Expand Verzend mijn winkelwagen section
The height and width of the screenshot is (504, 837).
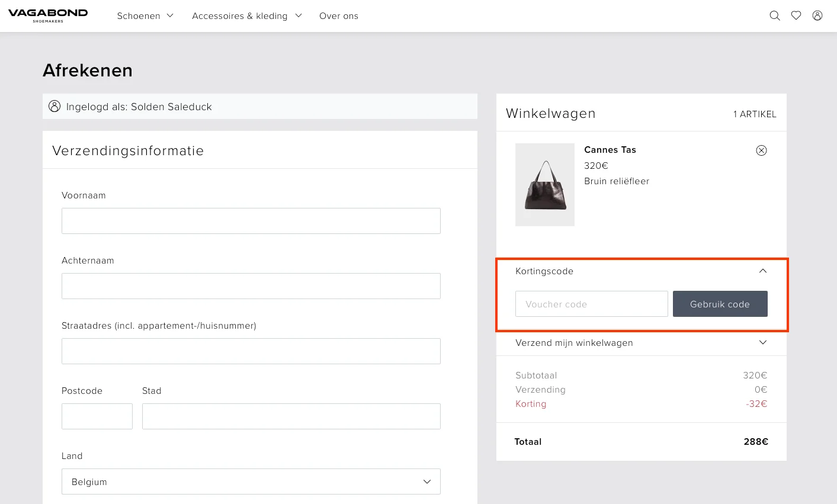click(762, 343)
